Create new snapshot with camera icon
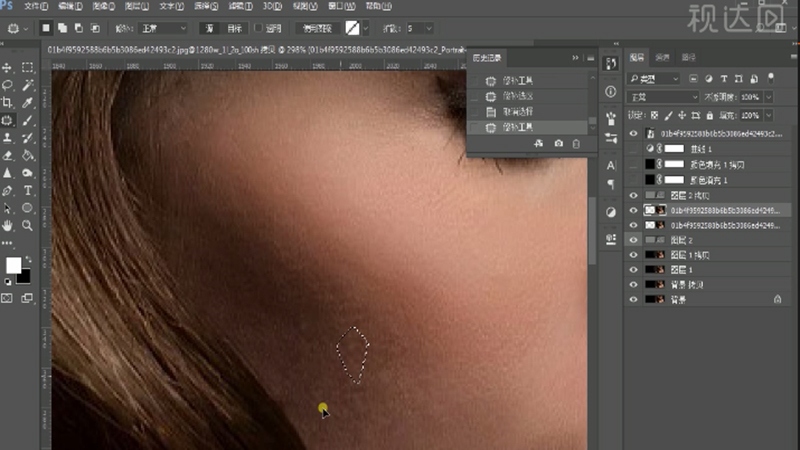The width and height of the screenshot is (800, 450). [559, 144]
